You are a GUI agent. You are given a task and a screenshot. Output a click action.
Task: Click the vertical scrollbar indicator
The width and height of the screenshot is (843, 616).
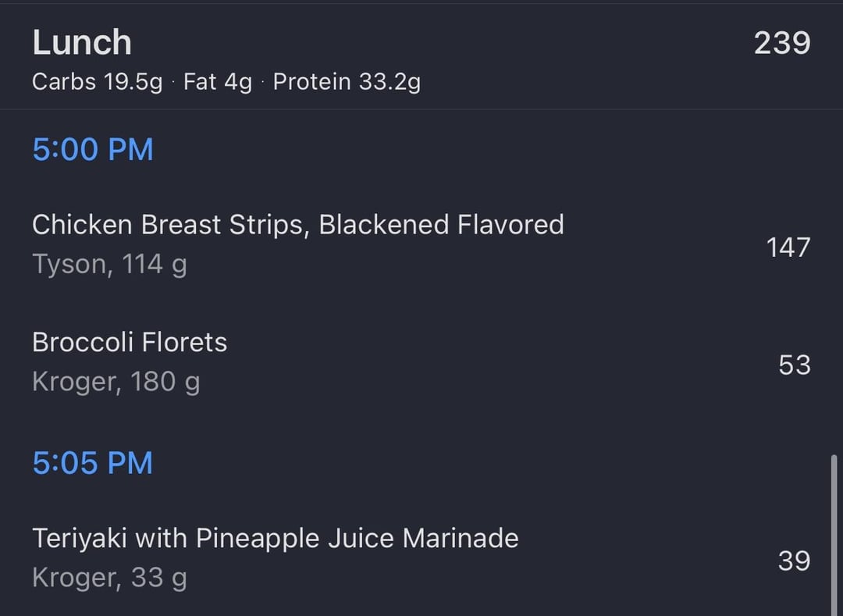pos(834,534)
